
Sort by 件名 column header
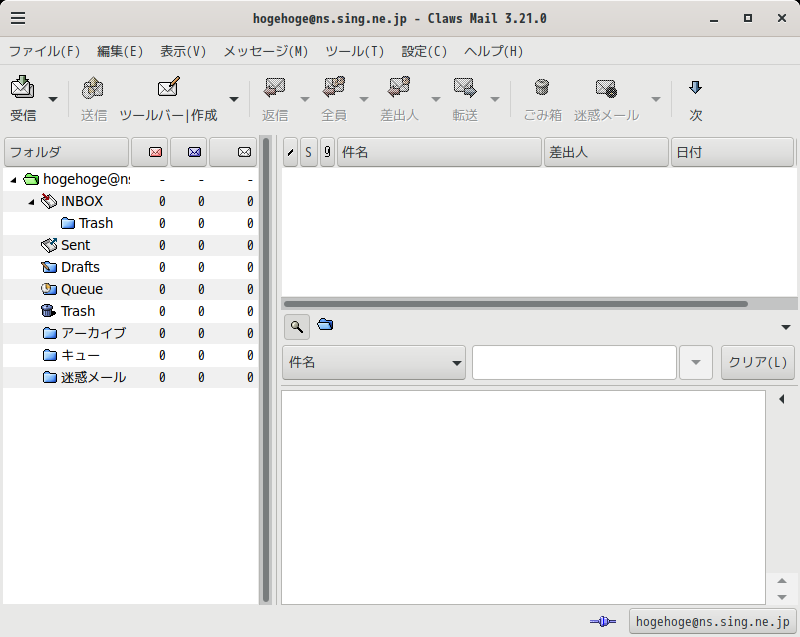[x=439, y=152]
